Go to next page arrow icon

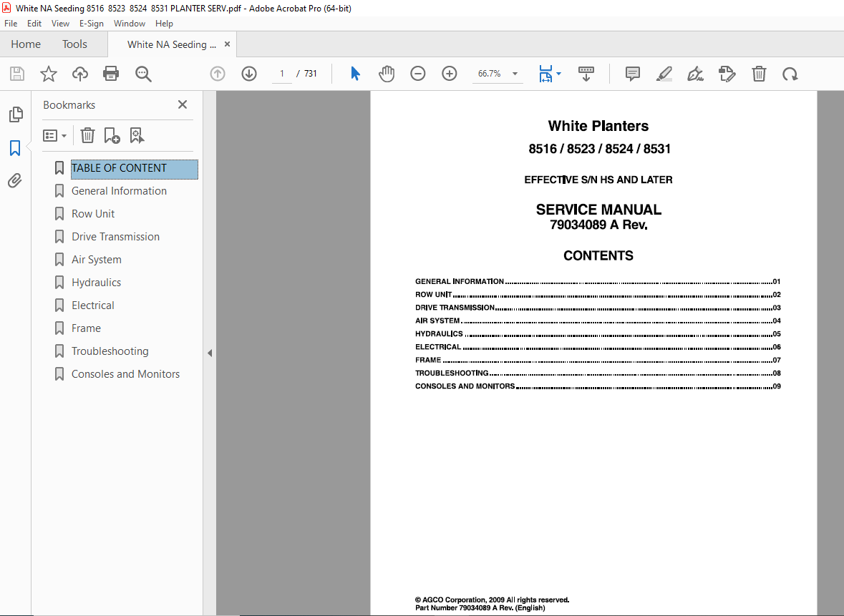248,74
